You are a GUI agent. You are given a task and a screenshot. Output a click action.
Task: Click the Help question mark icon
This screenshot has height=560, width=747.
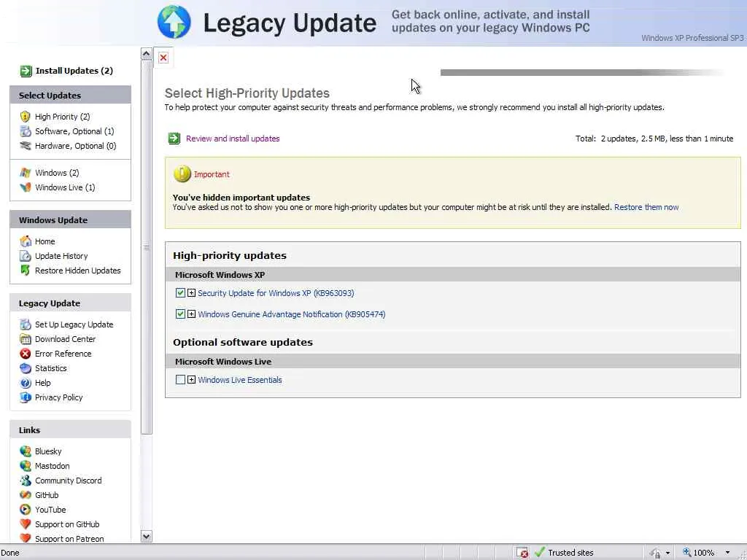coord(26,383)
